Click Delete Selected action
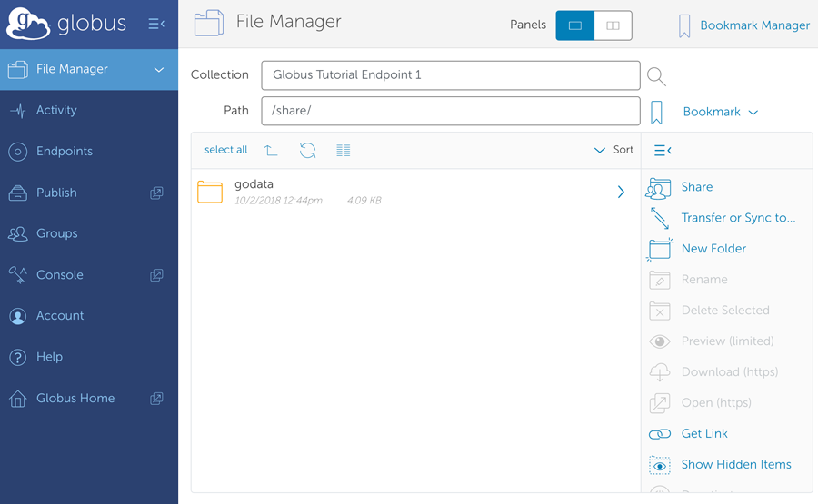818x504 pixels. click(x=725, y=310)
